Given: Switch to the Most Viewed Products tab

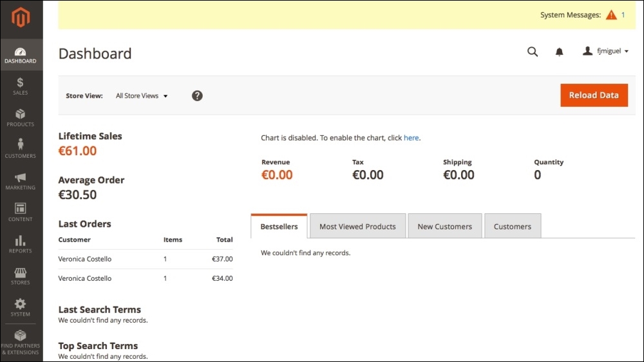Looking at the screenshot, I should (357, 227).
